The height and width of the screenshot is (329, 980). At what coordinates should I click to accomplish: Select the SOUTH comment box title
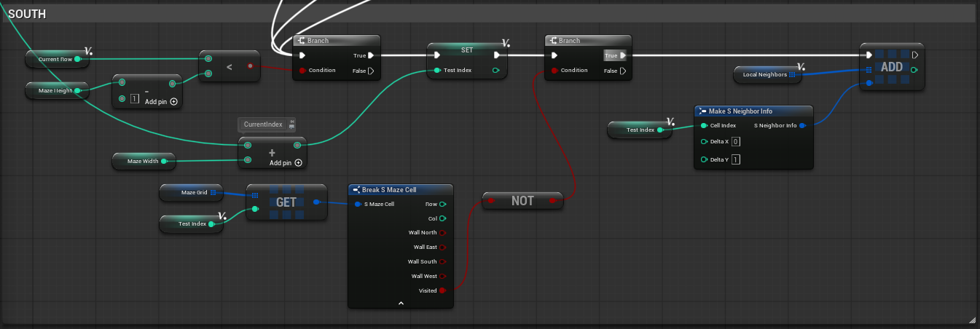point(27,14)
